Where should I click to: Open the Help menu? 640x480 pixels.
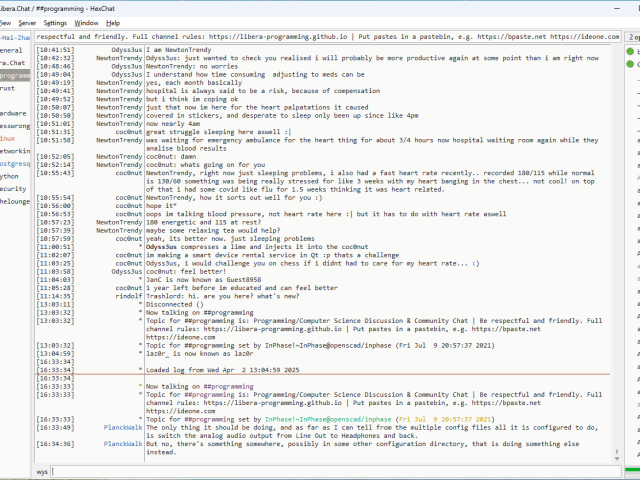click(113, 22)
